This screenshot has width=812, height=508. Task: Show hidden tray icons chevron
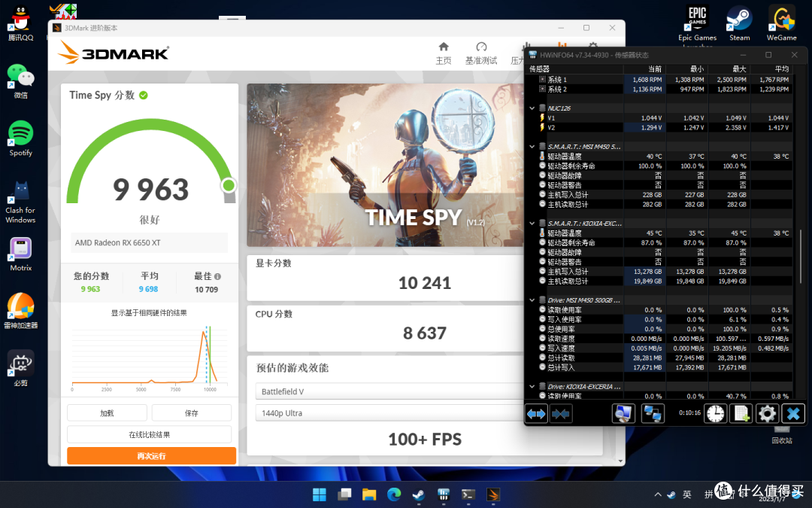click(x=658, y=494)
